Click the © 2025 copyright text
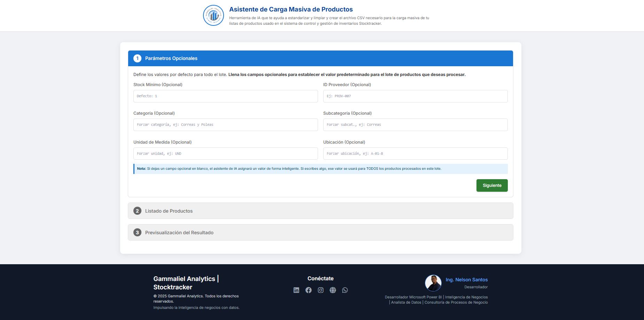This screenshot has height=320, width=644. pyautogui.click(x=196, y=299)
